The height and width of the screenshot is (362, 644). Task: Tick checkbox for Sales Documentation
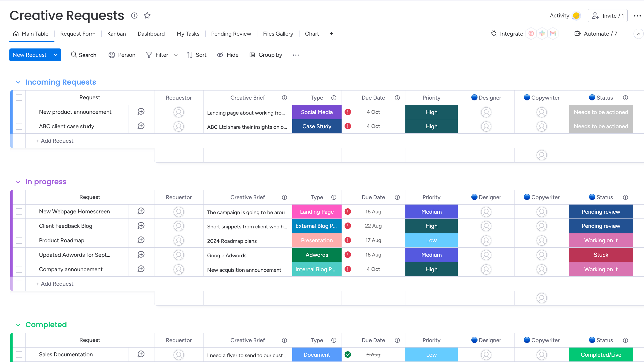19,355
